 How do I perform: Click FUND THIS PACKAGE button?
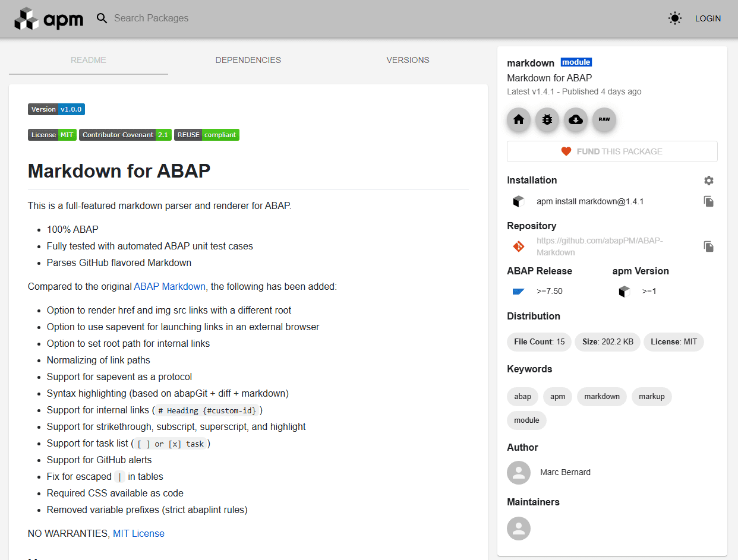pyautogui.click(x=612, y=151)
